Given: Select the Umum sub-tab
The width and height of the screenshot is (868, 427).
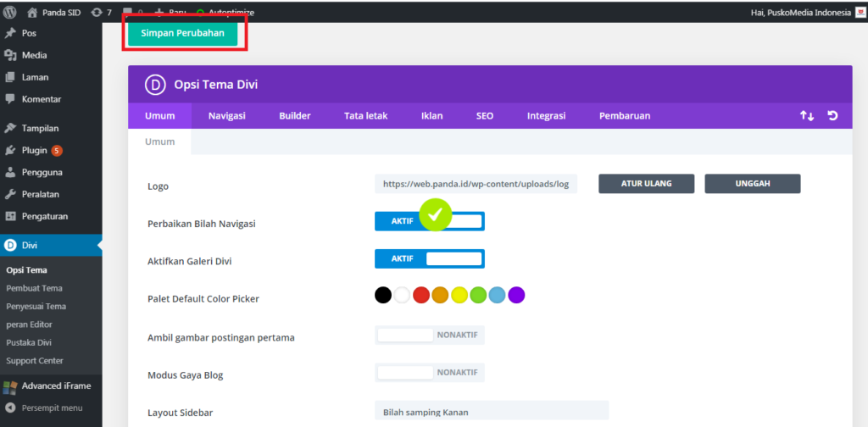Looking at the screenshot, I should 160,141.
